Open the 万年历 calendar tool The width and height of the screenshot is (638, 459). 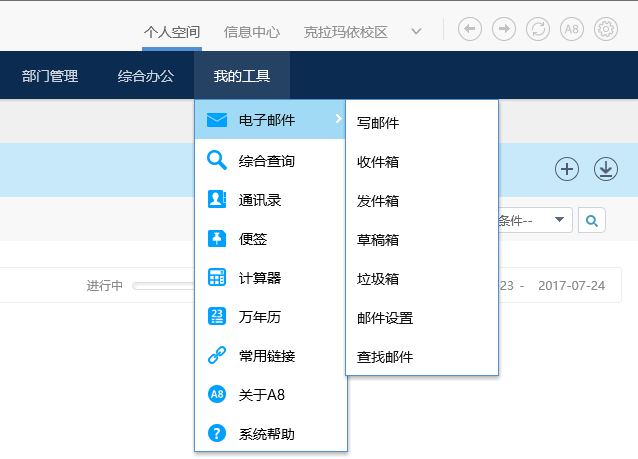click(259, 317)
